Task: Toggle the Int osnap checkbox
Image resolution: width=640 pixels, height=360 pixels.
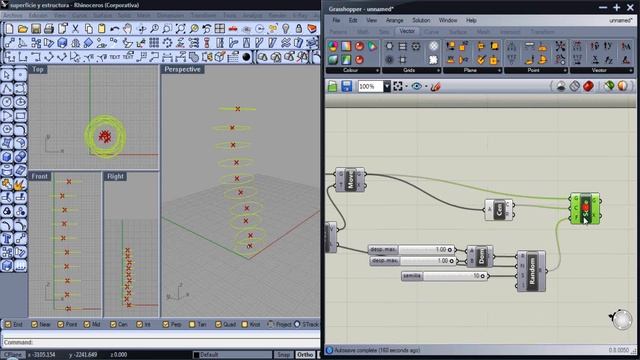Action: (140, 324)
